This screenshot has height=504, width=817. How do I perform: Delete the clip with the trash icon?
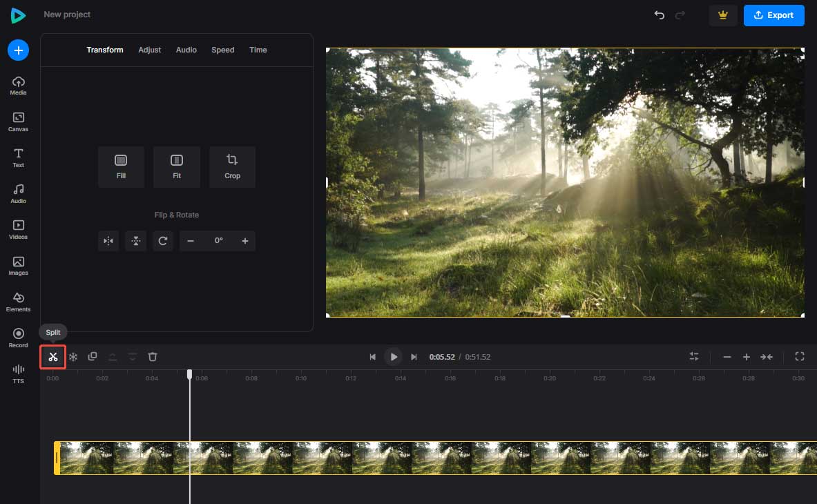pyautogui.click(x=153, y=357)
